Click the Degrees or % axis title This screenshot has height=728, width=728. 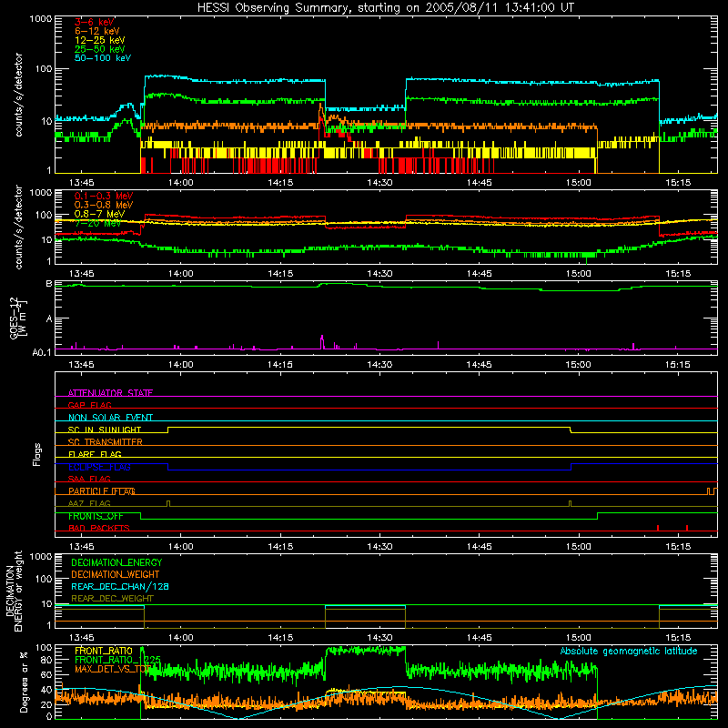coord(25,682)
